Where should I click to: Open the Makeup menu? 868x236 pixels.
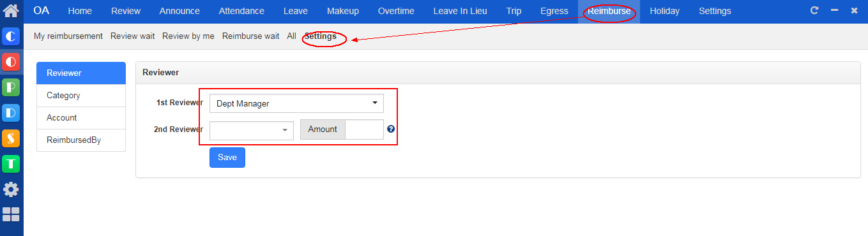[x=343, y=11]
